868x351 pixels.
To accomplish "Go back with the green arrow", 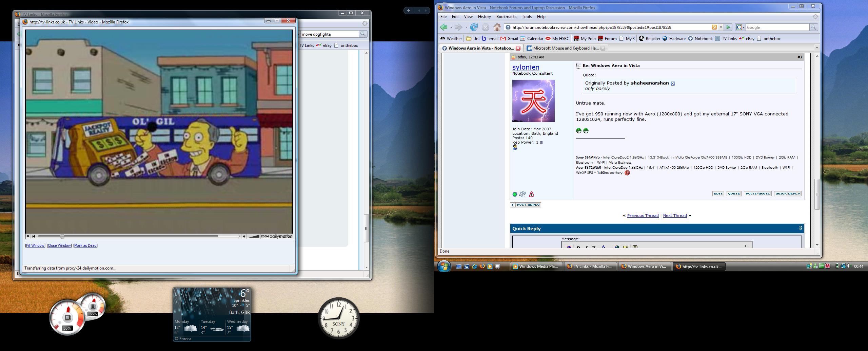I will tap(443, 27).
